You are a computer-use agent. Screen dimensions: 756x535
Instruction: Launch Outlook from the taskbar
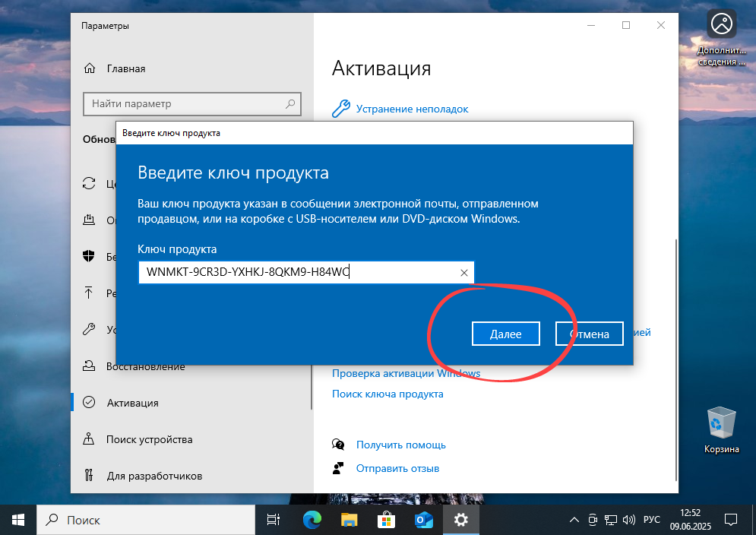(x=425, y=520)
